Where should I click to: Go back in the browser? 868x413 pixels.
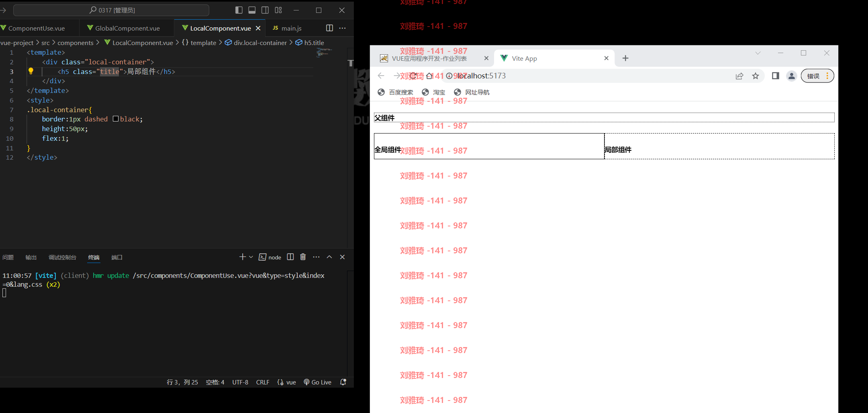pos(381,76)
